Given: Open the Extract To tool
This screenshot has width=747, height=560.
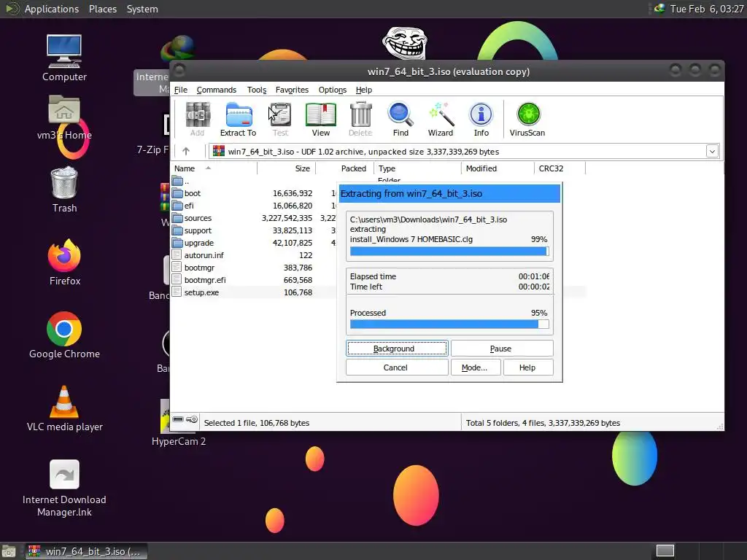Looking at the screenshot, I should pos(239,119).
